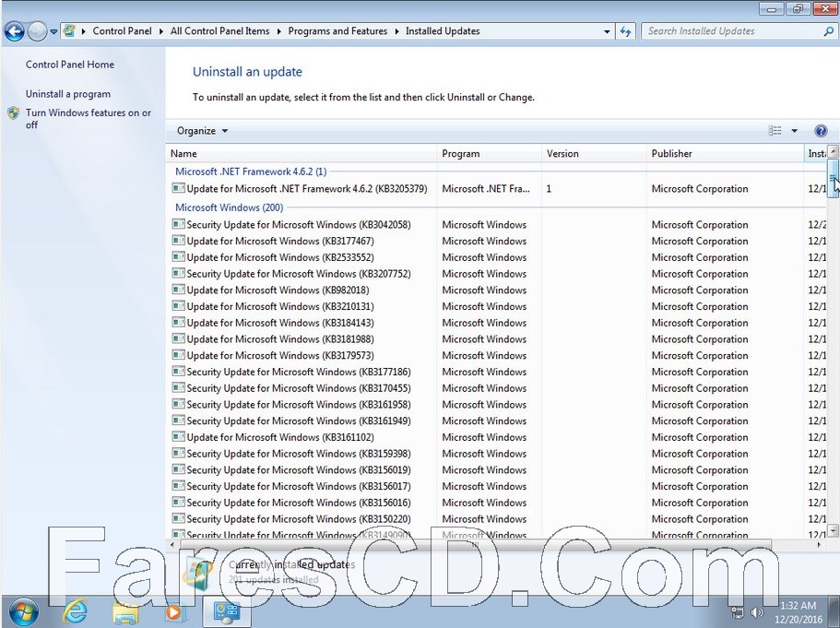Screen dimensions: 840x628
Task: Click the horizontal scrollbar right arrow
Action: (819, 544)
